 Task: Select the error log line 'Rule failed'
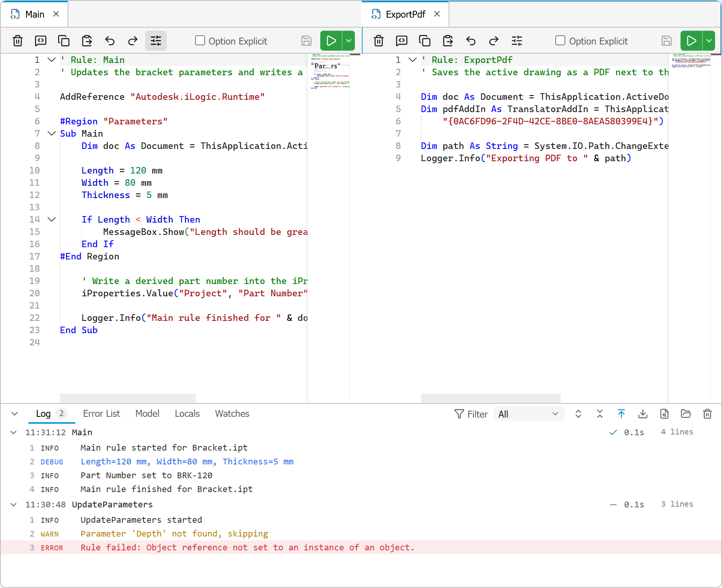point(361,547)
